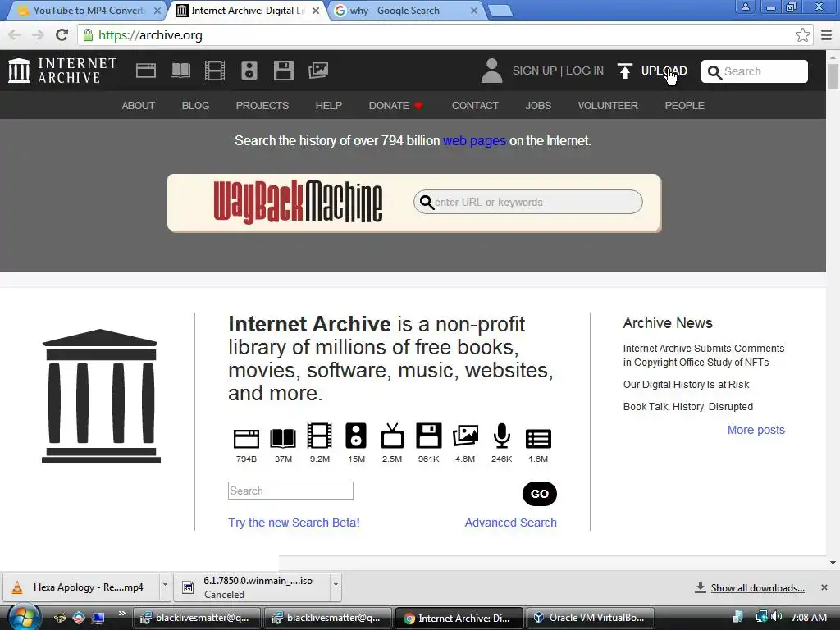Select the 15M audio speaker icon
This screenshot has height=630, width=840.
[x=356, y=435]
